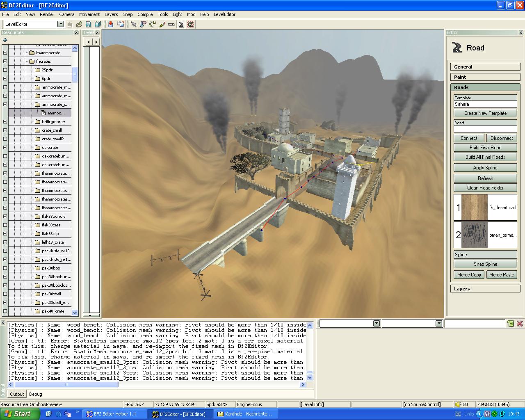Image resolution: width=525 pixels, height=420 pixels.
Task: Select the blue down-arrow move tool
Action: (x=143, y=24)
